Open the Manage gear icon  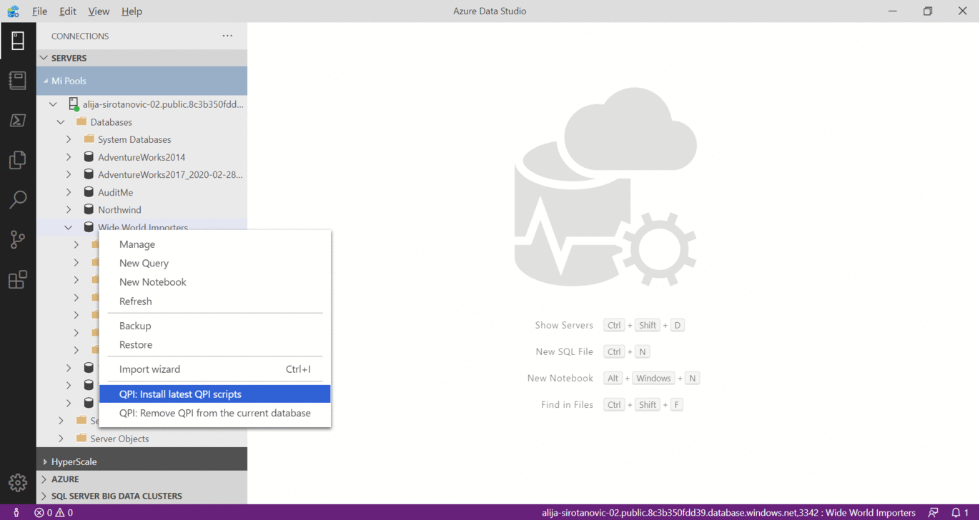pos(18,483)
